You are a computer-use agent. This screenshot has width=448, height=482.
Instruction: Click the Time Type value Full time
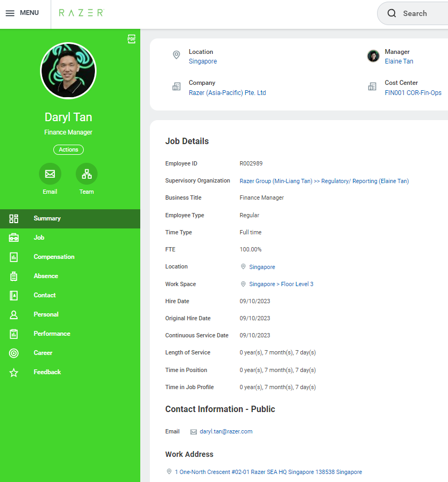coord(251,232)
